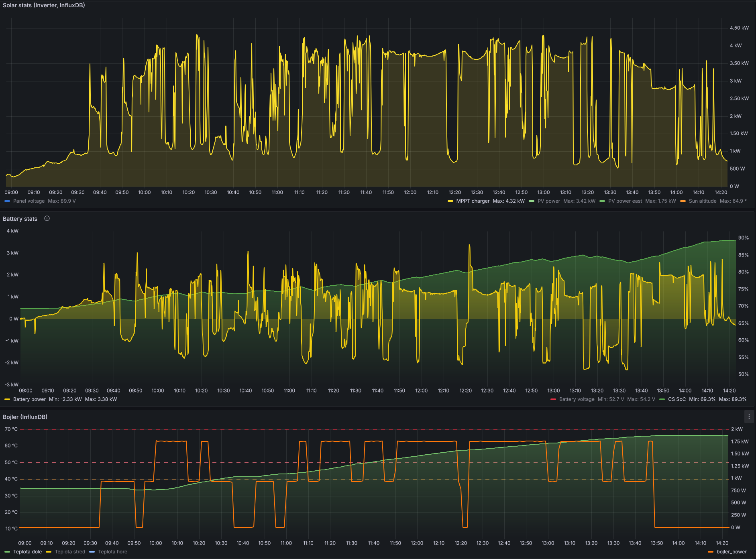Click the red Battery voltage color swatch
The height and width of the screenshot is (559, 756).
(553, 399)
